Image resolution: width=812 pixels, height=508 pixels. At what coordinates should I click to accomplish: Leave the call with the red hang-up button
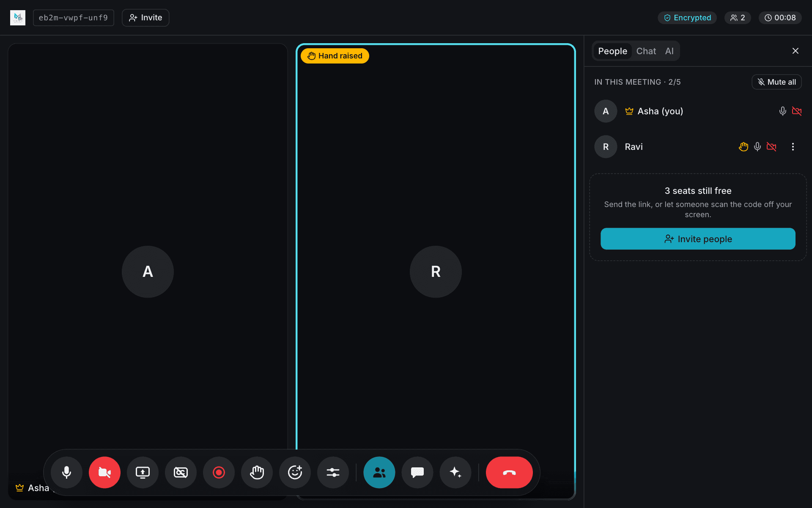pos(509,472)
